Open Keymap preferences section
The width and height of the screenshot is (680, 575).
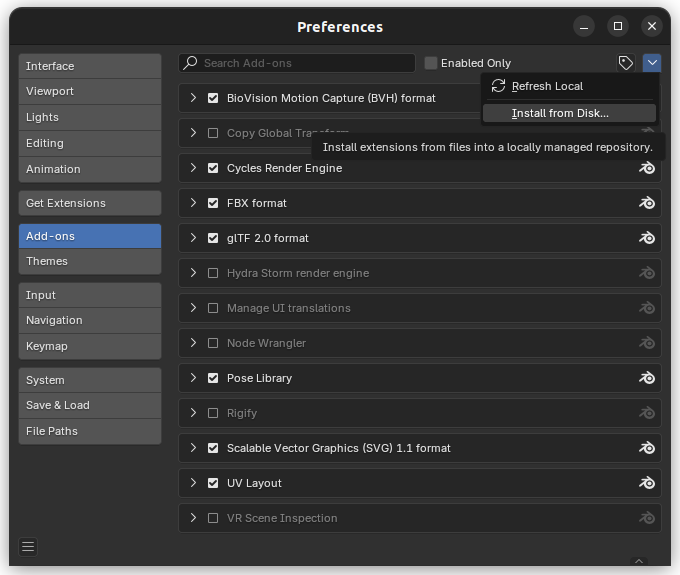coord(90,346)
